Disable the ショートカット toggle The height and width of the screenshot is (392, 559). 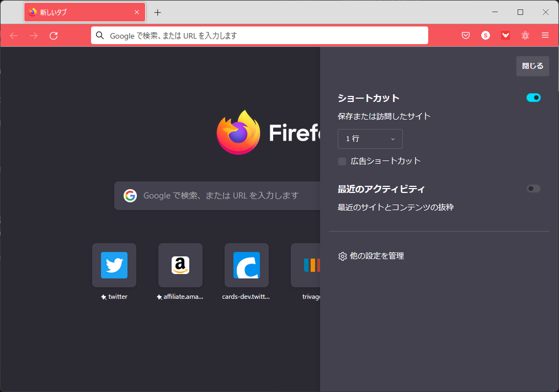(533, 98)
